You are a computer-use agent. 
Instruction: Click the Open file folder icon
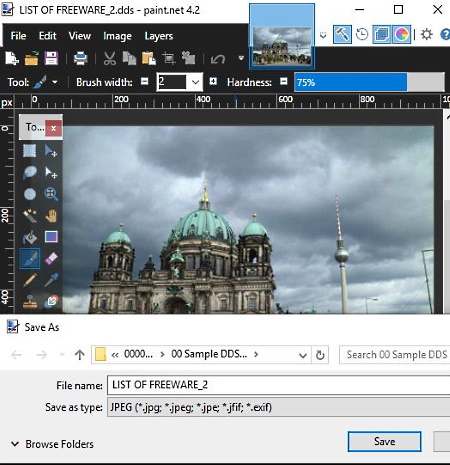31,59
